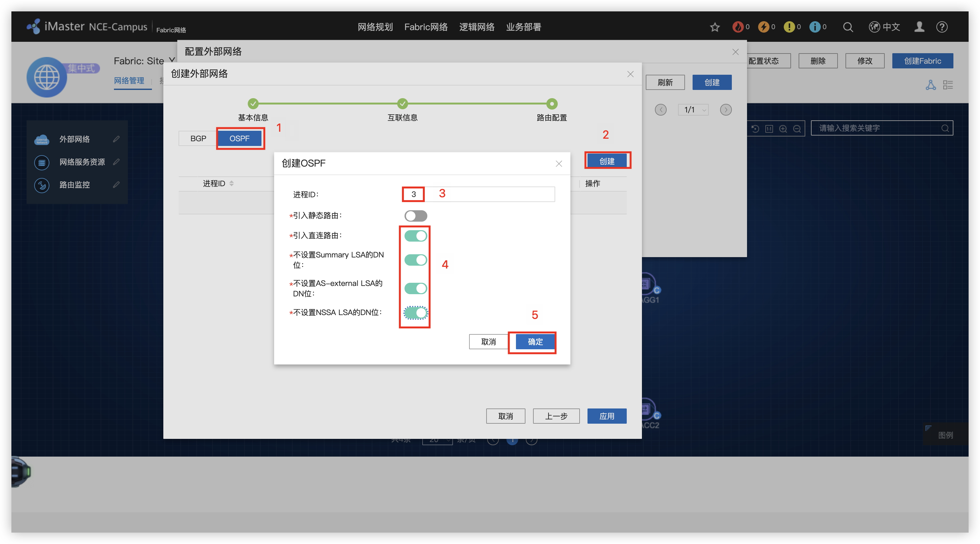Viewport: 980px width, 544px height.
Task: Click 确定 in the 创建OSPF dialog
Action: coord(535,342)
